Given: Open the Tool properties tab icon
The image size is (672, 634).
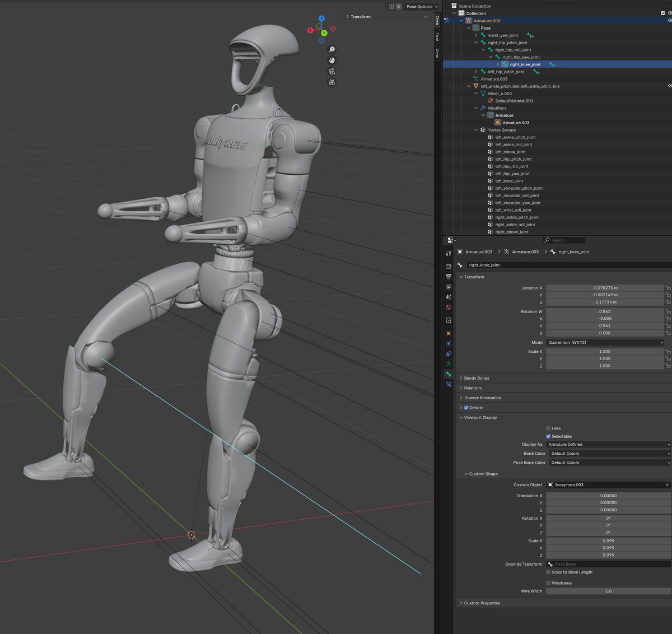Looking at the screenshot, I should (449, 254).
